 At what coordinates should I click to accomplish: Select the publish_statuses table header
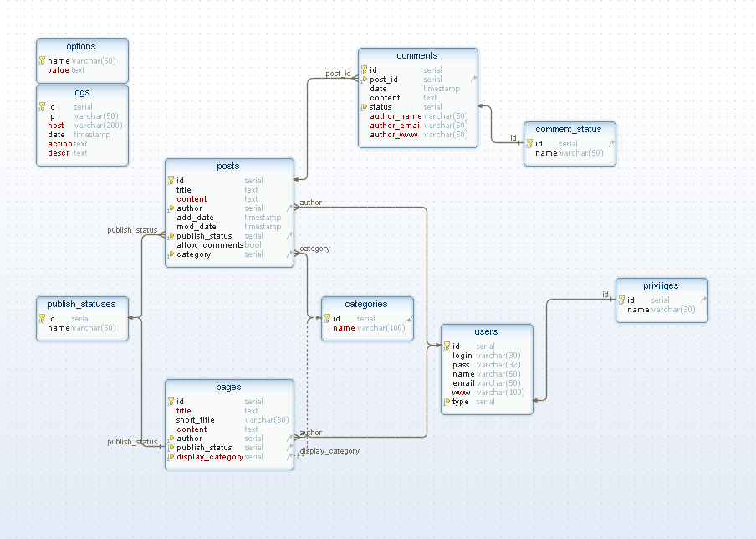pyautogui.click(x=82, y=304)
